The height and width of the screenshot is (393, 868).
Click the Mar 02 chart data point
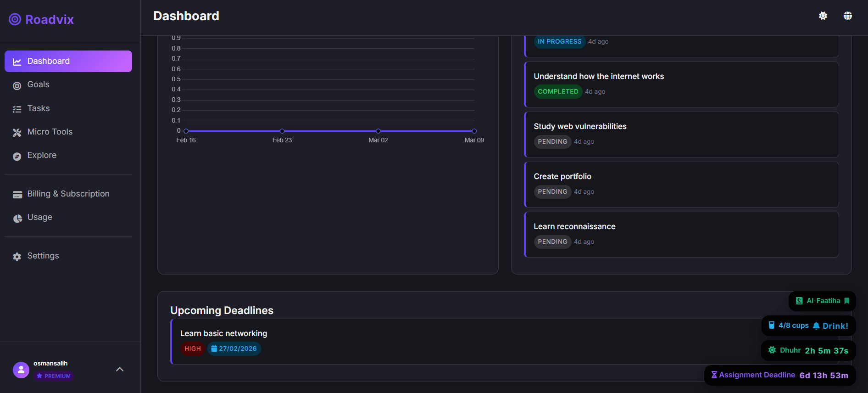[x=378, y=131]
